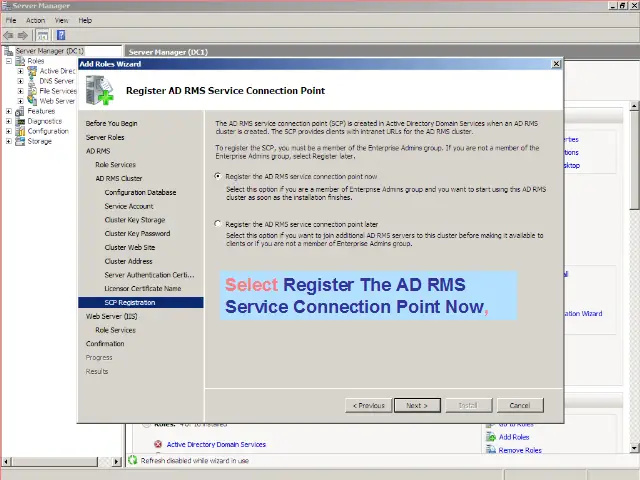Go to the Cluster Address step
This screenshot has height=480, width=640.
pyautogui.click(x=128, y=261)
